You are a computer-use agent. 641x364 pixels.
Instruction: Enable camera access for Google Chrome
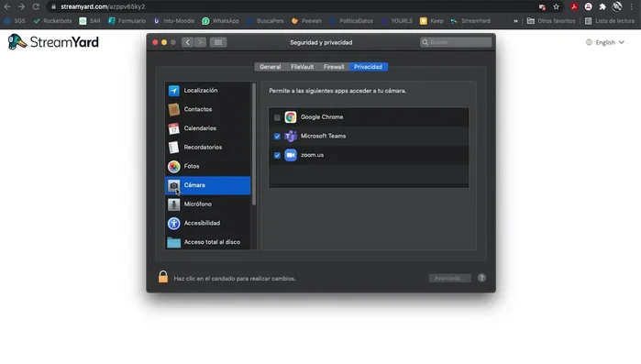click(x=277, y=117)
